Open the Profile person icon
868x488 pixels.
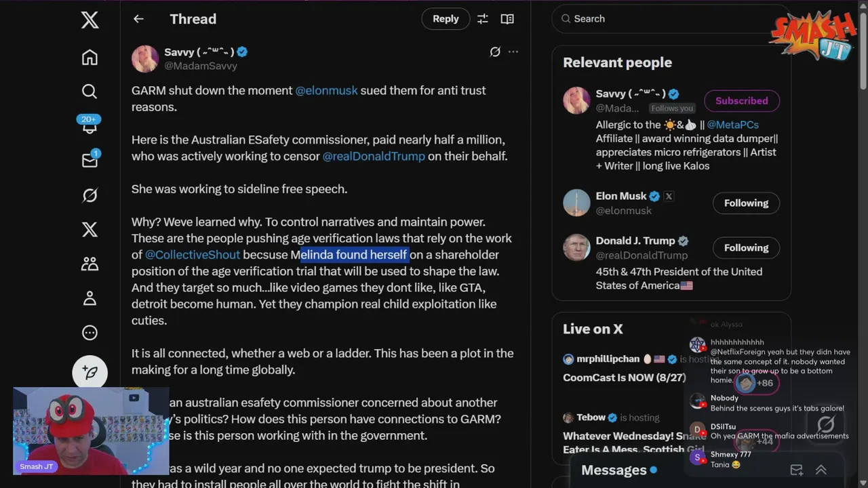[90, 298]
